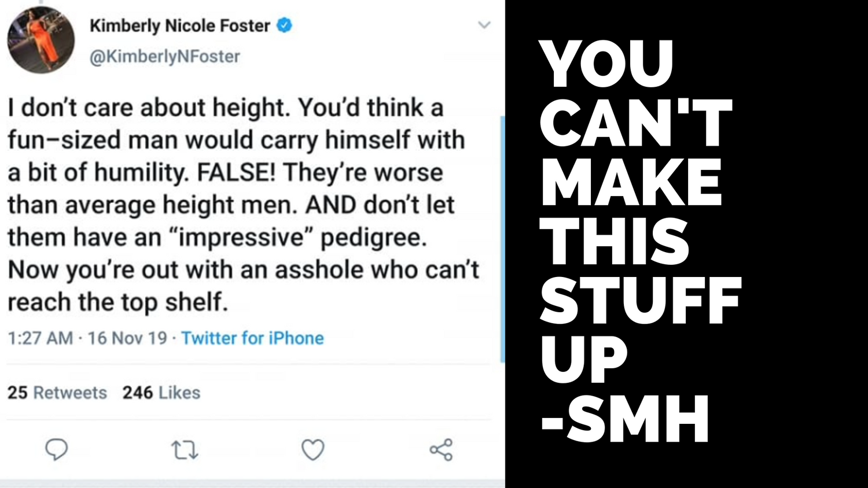Open the reply composer via speech bubble icon
The height and width of the screenshot is (488, 868).
[56, 449]
